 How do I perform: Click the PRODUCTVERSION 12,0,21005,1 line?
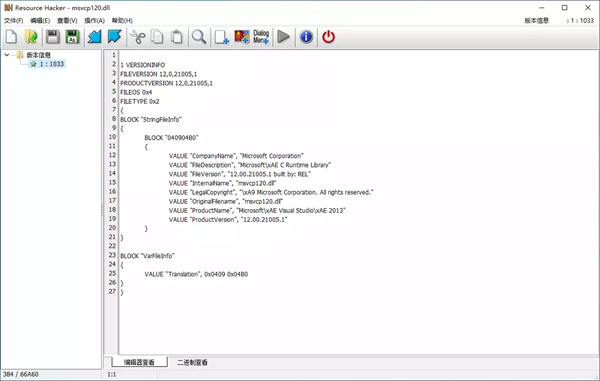166,83
